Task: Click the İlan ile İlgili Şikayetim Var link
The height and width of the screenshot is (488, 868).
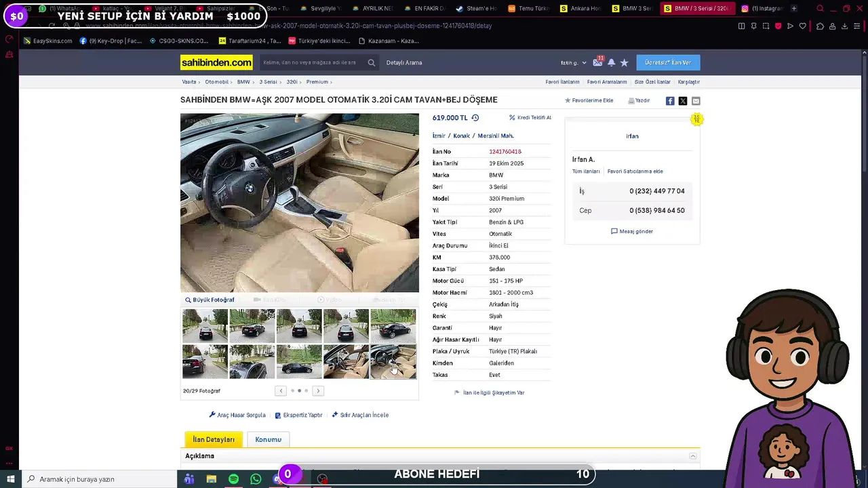Action: 489,392
